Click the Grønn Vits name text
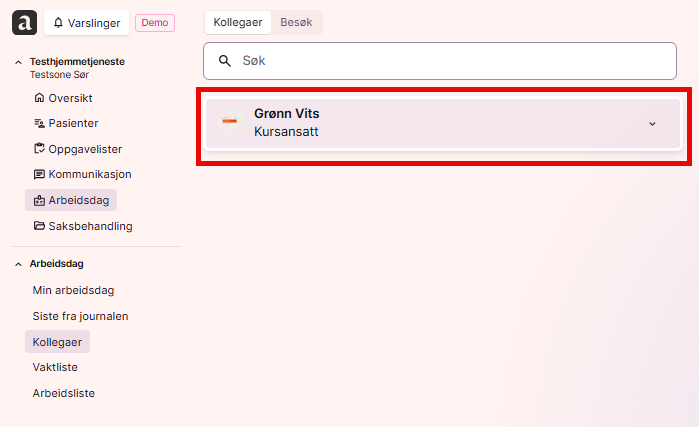The width and height of the screenshot is (699, 427). click(x=287, y=114)
